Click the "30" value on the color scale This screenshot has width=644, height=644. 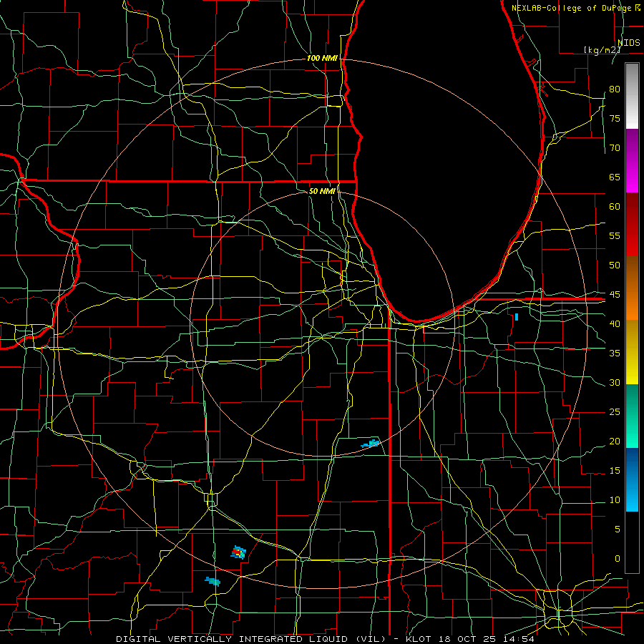pos(615,382)
